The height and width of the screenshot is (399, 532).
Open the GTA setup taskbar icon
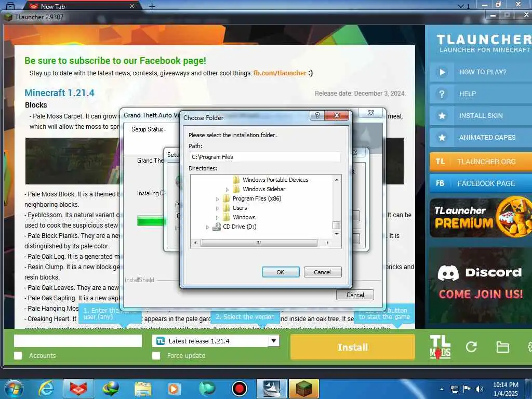click(271, 389)
